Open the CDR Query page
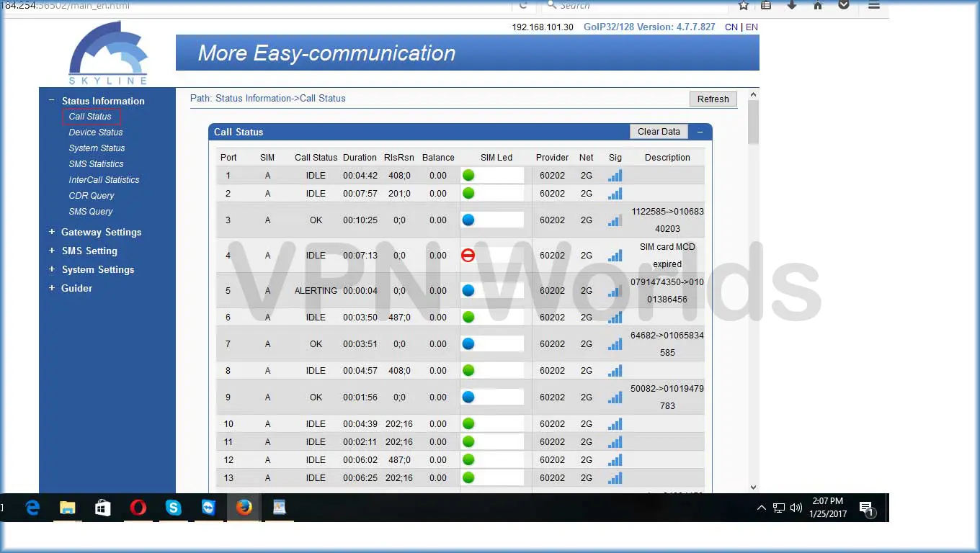The height and width of the screenshot is (553, 980). click(x=92, y=195)
